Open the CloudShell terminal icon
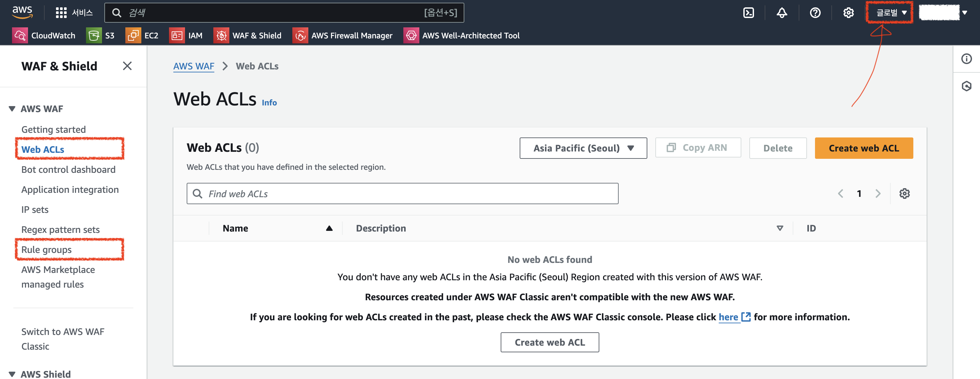Image resolution: width=980 pixels, height=379 pixels. (x=748, y=13)
